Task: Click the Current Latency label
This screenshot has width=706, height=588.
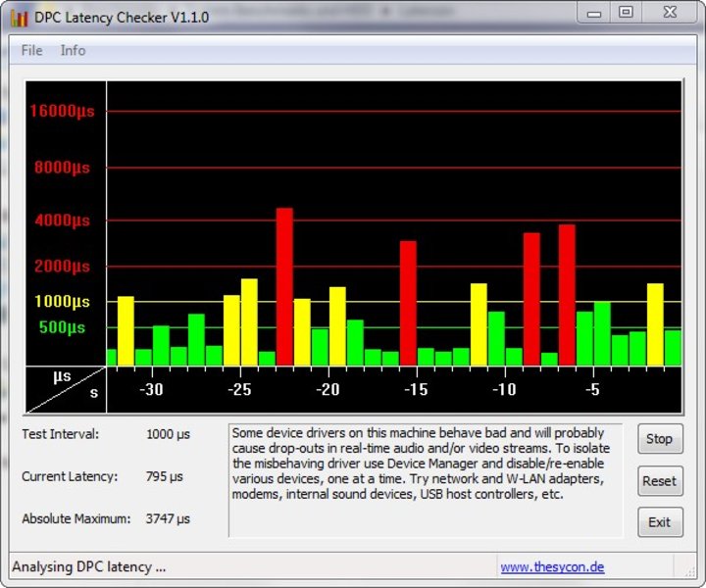Action: tap(70, 476)
